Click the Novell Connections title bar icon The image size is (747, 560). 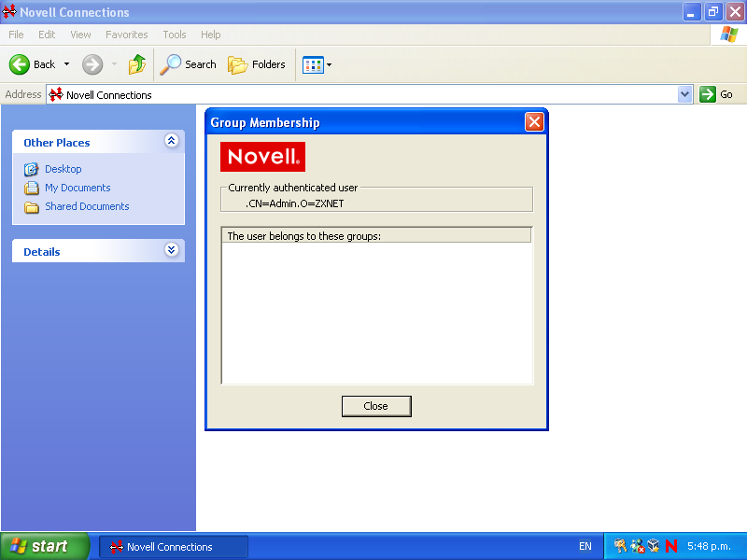(x=9, y=11)
